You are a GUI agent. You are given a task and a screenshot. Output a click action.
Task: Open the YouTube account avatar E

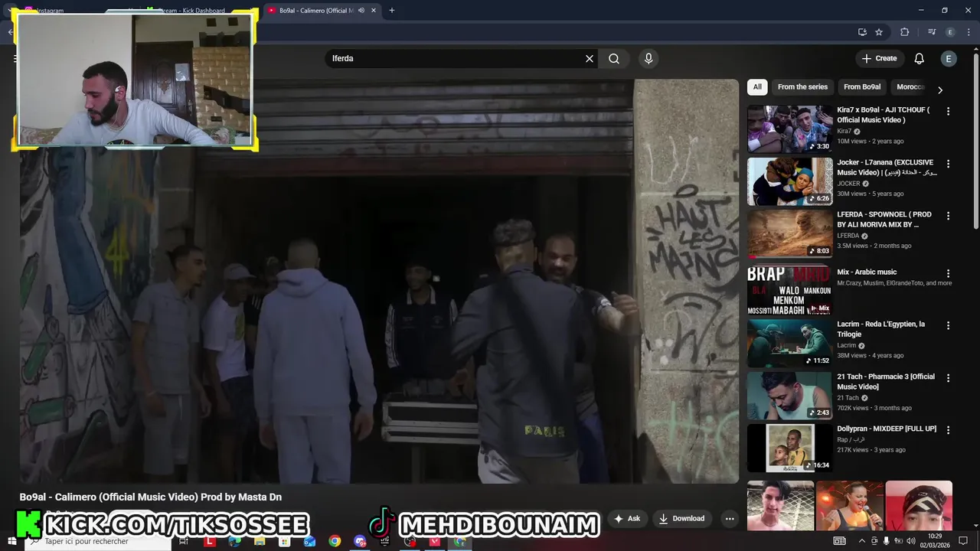[949, 58]
